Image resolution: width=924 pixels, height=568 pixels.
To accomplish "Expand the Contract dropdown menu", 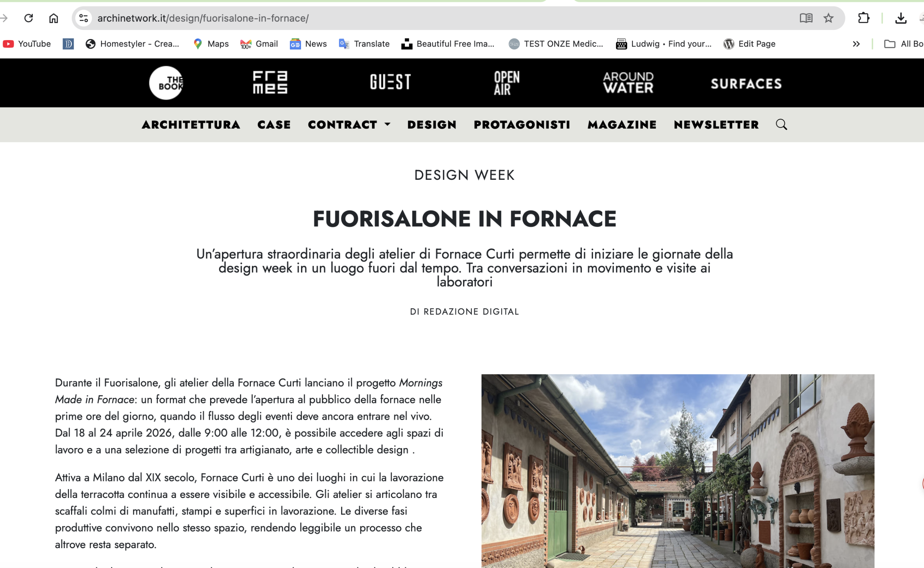I will pos(349,125).
